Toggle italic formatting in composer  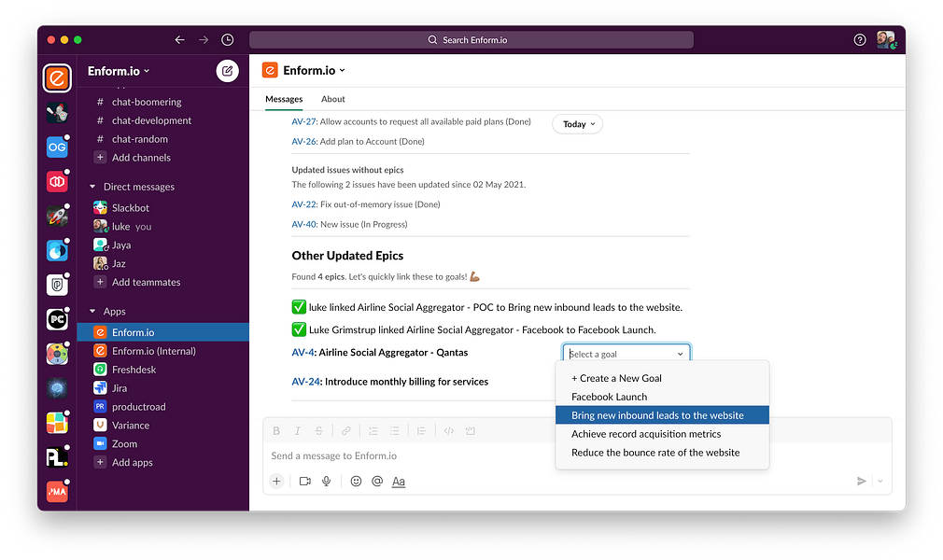coord(297,430)
